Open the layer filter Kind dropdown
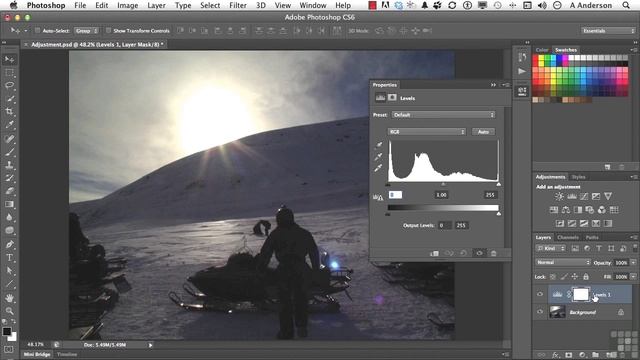 pos(551,248)
